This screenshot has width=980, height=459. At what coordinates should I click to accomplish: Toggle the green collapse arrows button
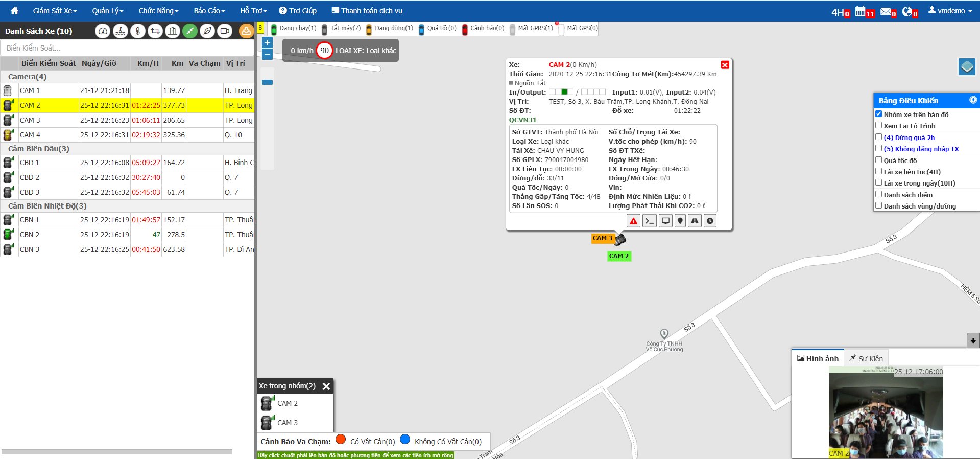coord(190,31)
